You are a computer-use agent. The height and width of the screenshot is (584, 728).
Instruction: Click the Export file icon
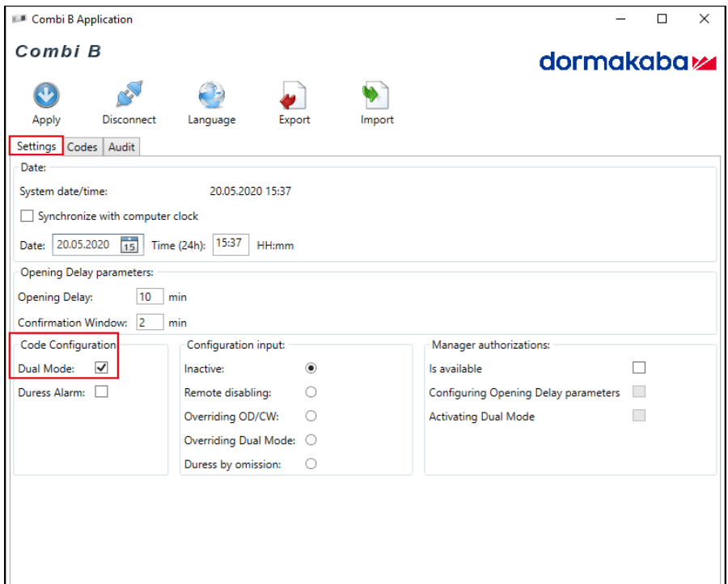coord(294,95)
